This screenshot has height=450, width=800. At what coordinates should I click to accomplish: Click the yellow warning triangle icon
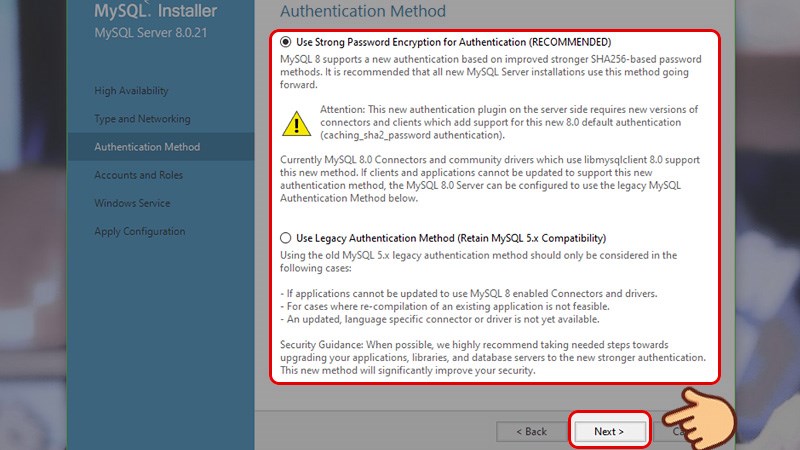pyautogui.click(x=296, y=122)
